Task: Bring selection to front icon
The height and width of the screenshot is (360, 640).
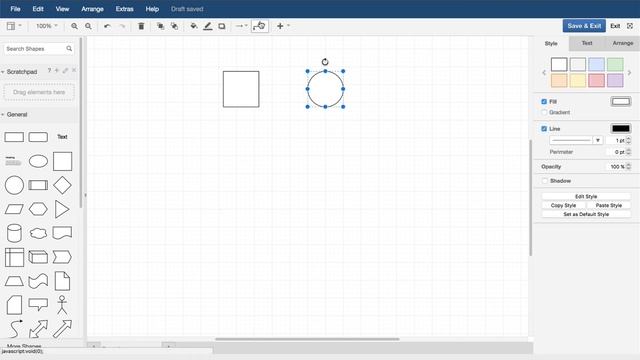Action: (x=160, y=26)
